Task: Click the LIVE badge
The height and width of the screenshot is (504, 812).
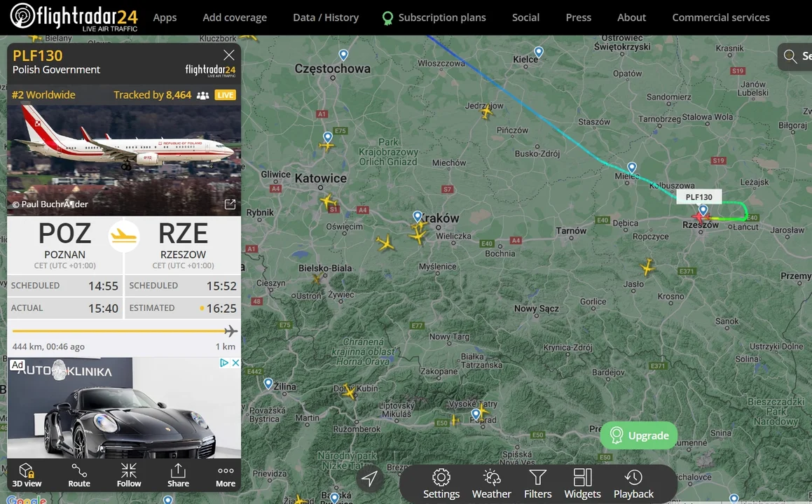Action: pyautogui.click(x=226, y=95)
